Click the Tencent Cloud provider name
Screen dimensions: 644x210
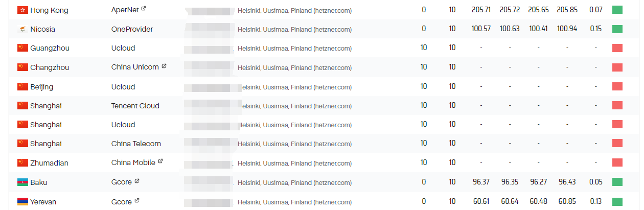click(135, 106)
